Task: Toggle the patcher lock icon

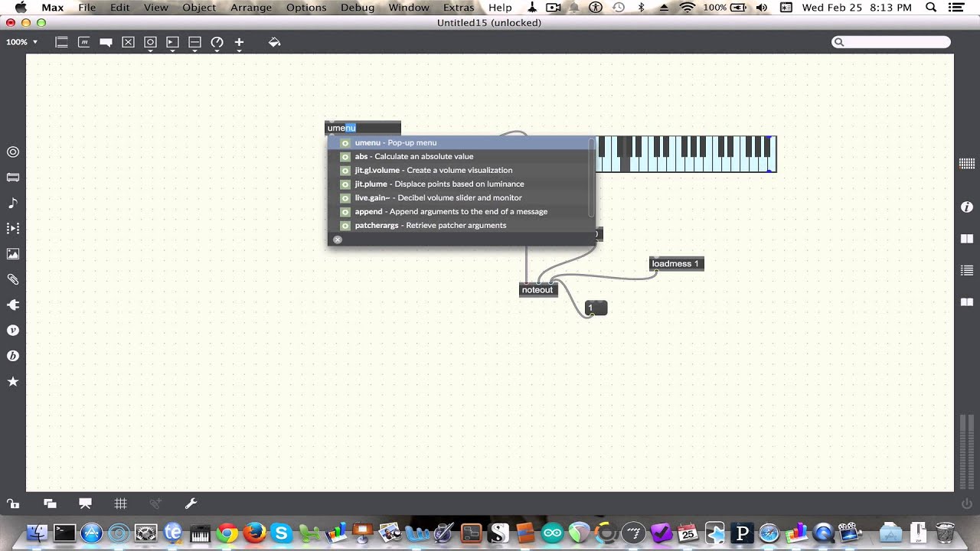Action: [x=13, y=504]
